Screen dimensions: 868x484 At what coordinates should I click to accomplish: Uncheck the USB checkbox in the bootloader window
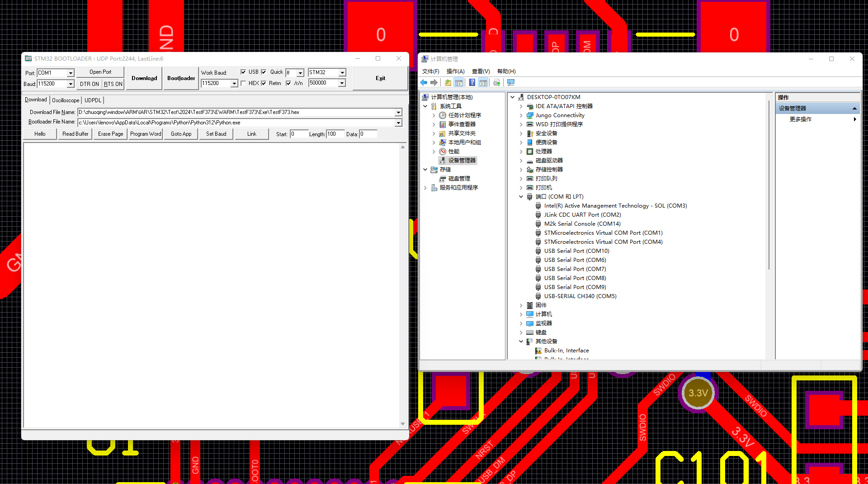pyautogui.click(x=243, y=71)
